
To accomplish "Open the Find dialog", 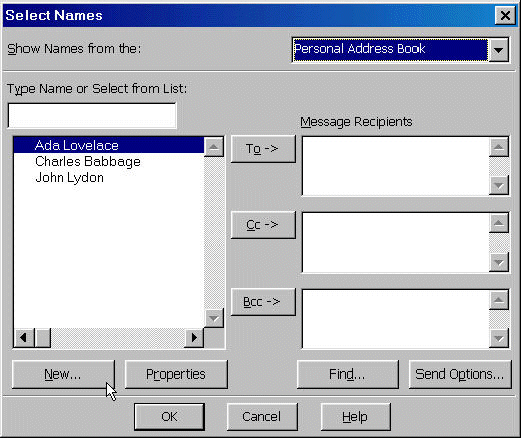I will pyautogui.click(x=348, y=374).
